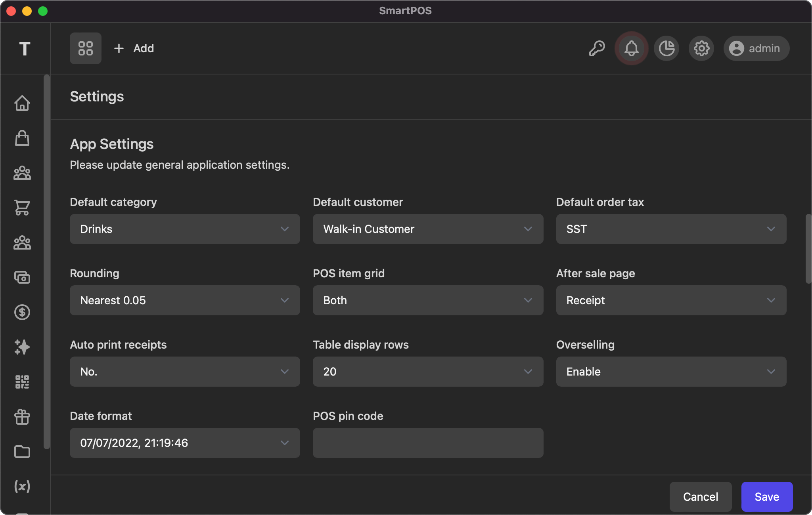Open the Rounding dropdown

(x=185, y=300)
